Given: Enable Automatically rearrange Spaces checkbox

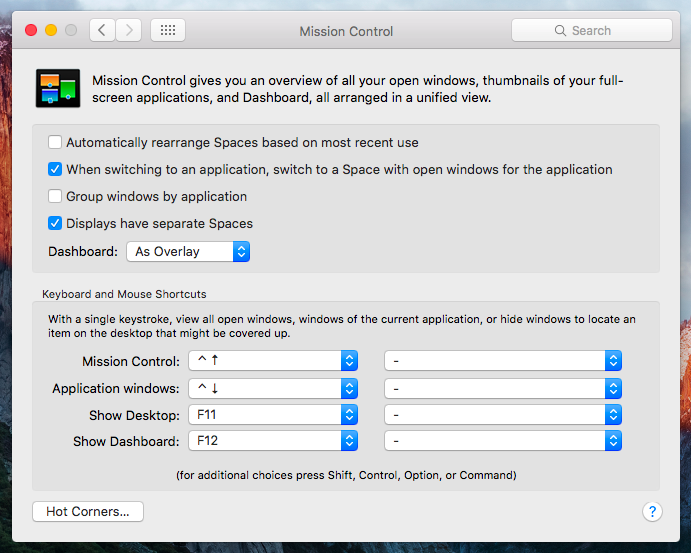Looking at the screenshot, I should [55, 142].
